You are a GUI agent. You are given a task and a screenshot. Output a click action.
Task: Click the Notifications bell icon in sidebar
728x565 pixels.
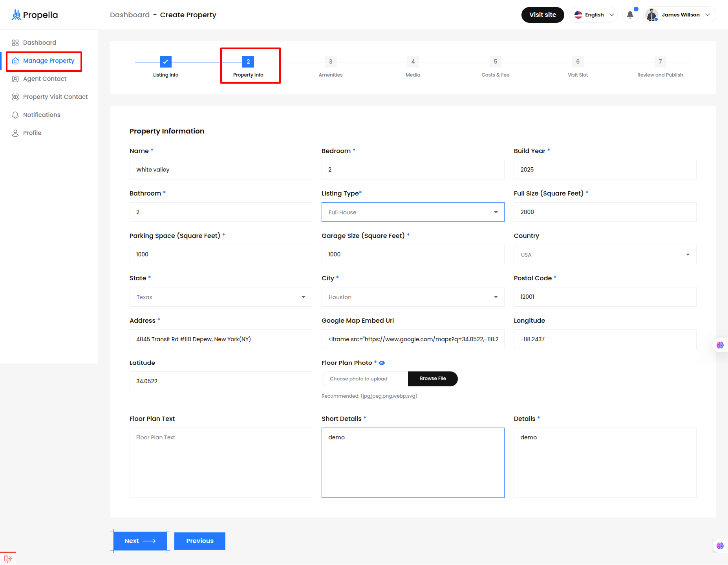(x=15, y=115)
